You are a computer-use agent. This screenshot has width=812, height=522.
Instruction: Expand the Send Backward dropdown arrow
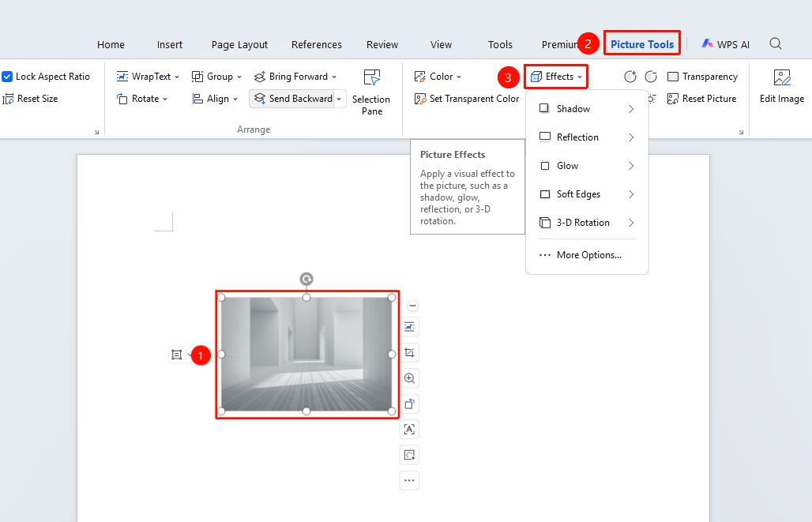[x=339, y=99]
